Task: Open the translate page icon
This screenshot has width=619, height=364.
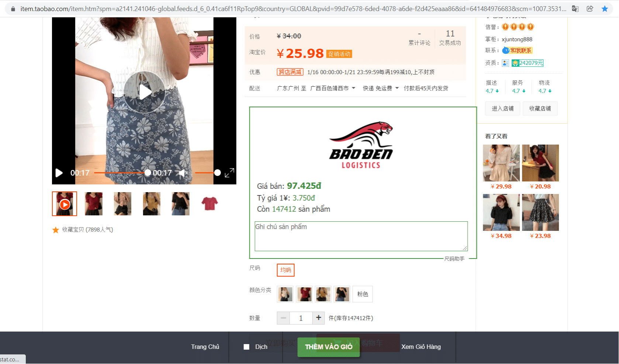Action: pos(575,9)
